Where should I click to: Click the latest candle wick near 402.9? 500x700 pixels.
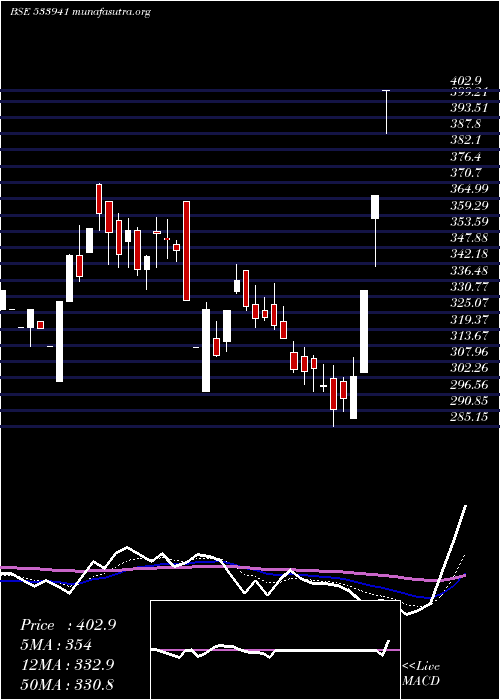click(x=387, y=112)
